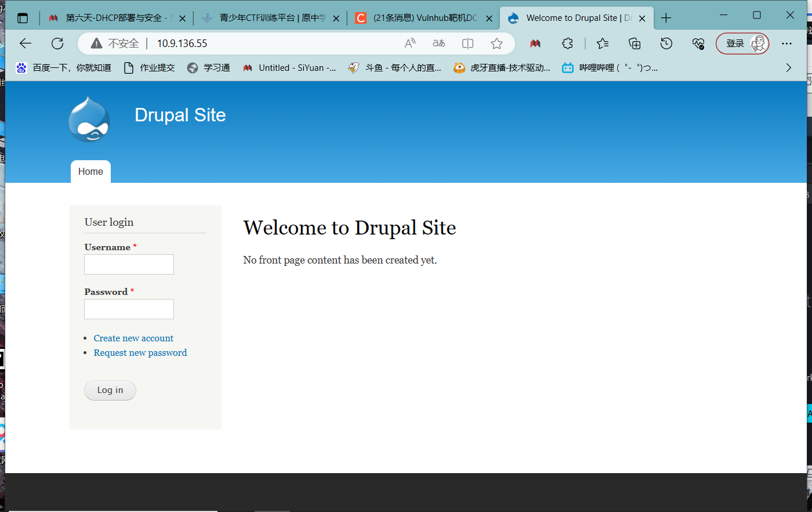Open the tab actions menu icon

pos(23,18)
